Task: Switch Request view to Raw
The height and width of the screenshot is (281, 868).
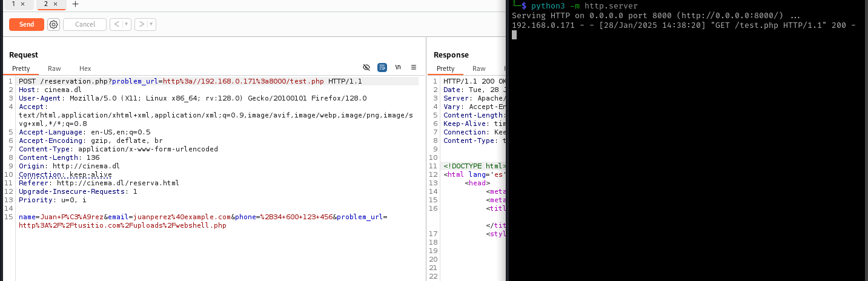Action: pyautogui.click(x=55, y=68)
